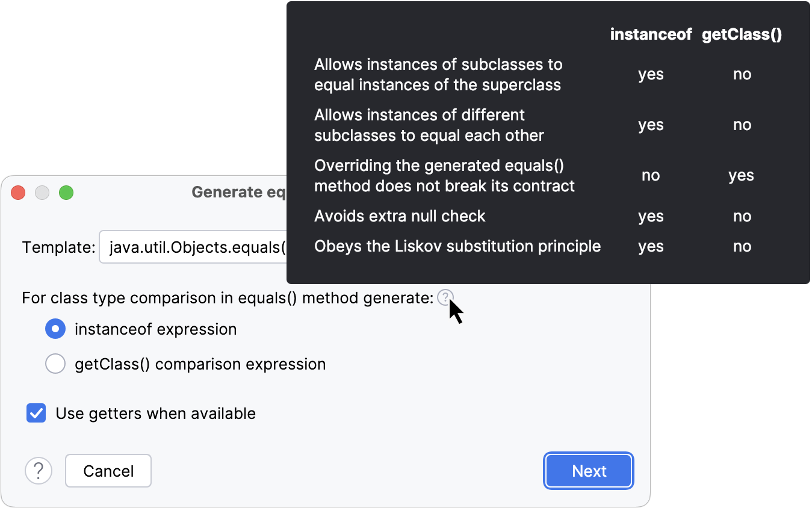
Task: Cancel the Generate equals dialog
Action: click(x=108, y=471)
